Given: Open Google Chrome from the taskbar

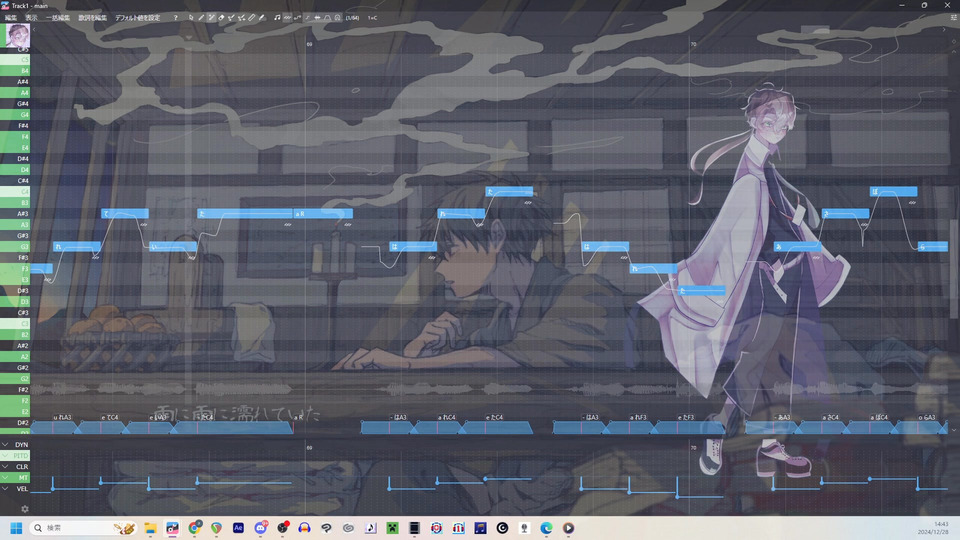Looking at the screenshot, I should pyautogui.click(x=195, y=528).
